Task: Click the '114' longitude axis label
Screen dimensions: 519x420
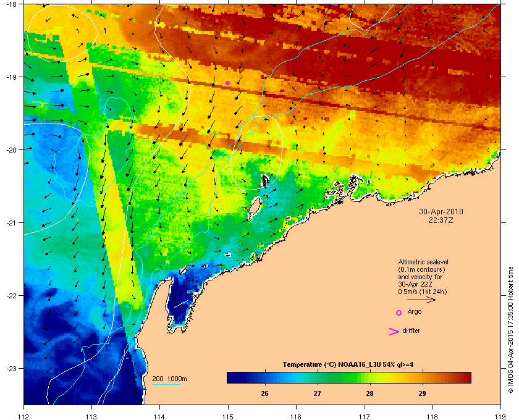Action: coord(159,417)
